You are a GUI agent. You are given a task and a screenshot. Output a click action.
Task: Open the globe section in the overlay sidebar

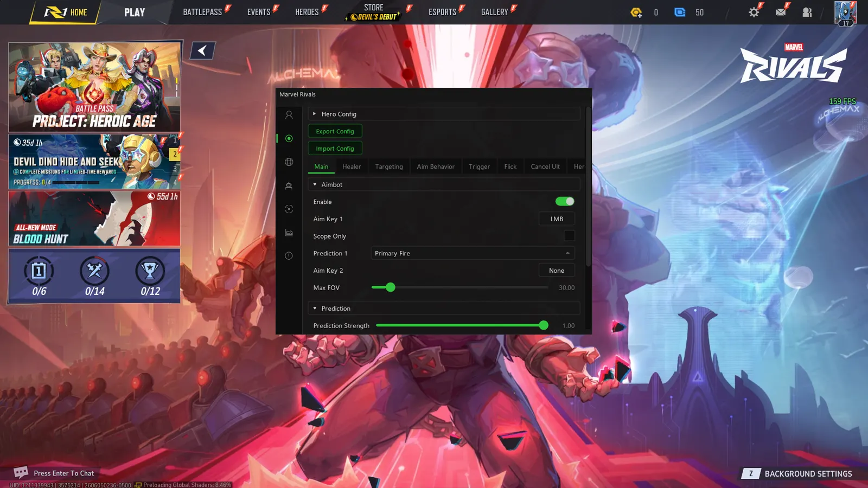pyautogui.click(x=289, y=162)
